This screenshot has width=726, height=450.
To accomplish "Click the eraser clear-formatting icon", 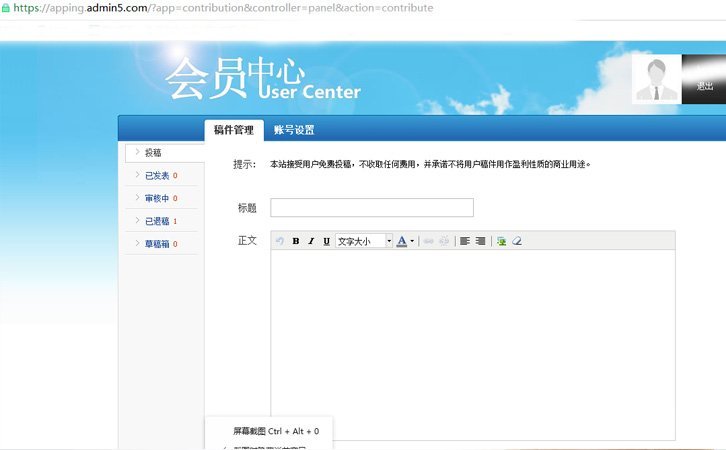I will point(517,241).
